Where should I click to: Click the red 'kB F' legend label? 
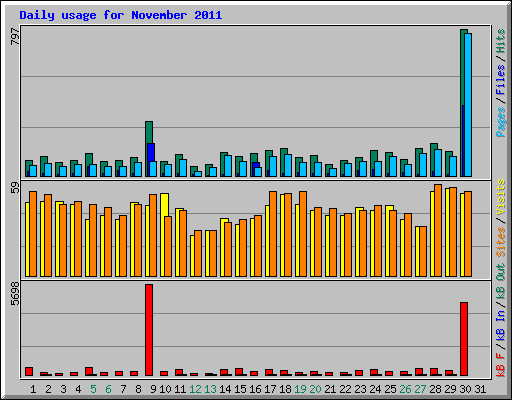tap(500, 365)
